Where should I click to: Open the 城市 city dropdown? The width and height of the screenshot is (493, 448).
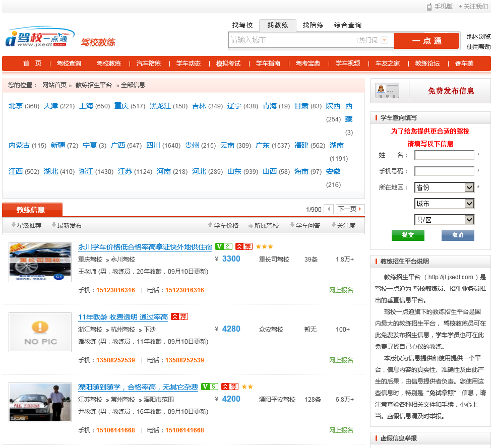click(444, 204)
